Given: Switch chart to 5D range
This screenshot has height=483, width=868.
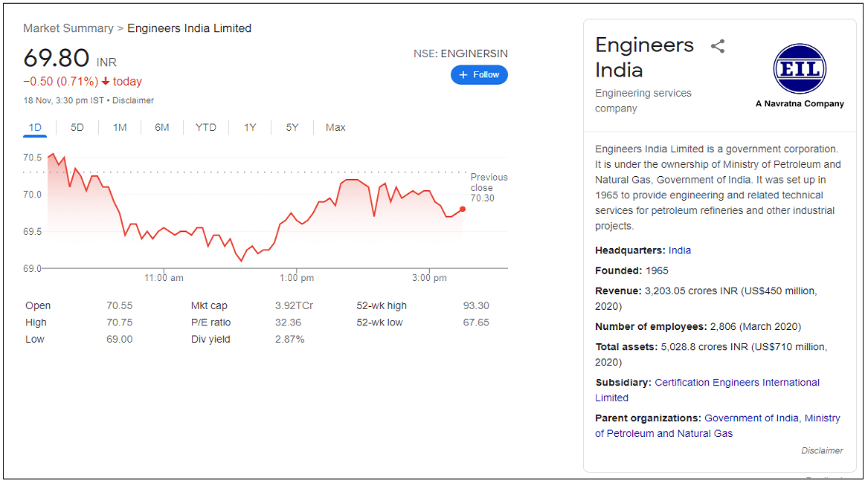Looking at the screenshot, I should (x=77, y=128).
